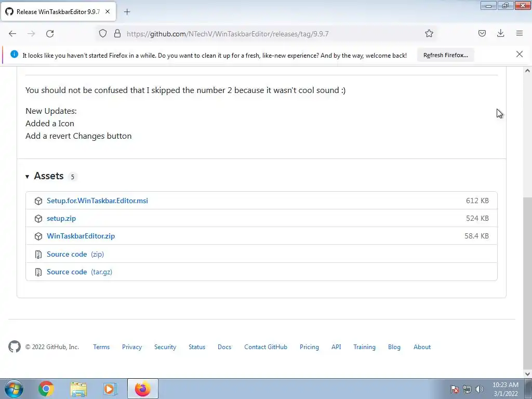Open the Privacy footer link
This screenshot has height=399, width=532.
click(x=132, y=347)
